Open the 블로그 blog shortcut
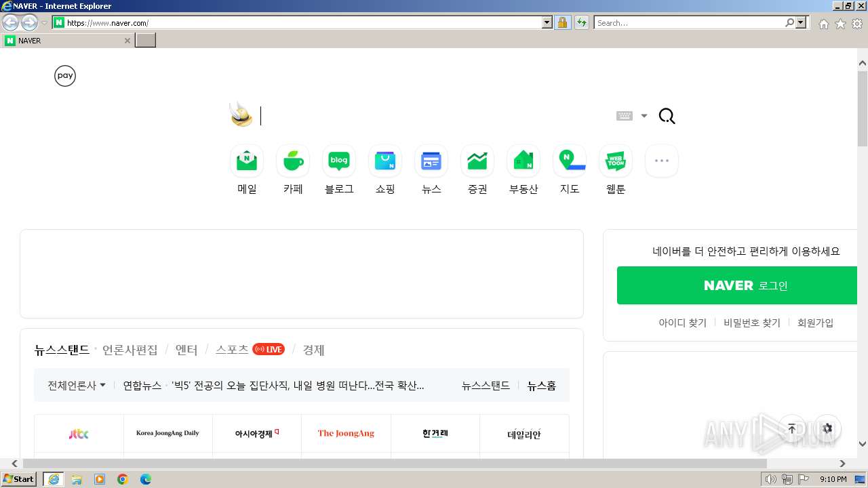 click(339, 169)
